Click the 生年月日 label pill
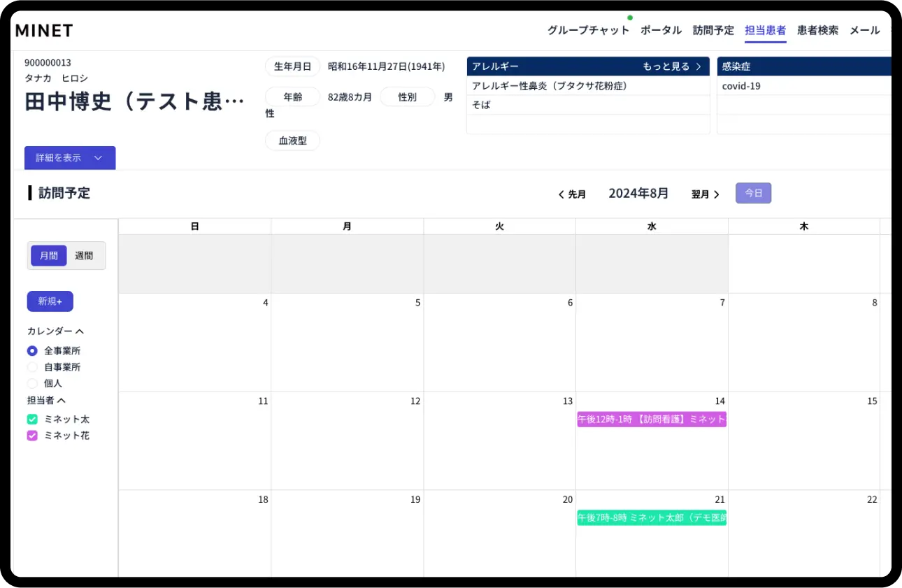The height and width of the screenshot is (588, 902). [292, 67]
